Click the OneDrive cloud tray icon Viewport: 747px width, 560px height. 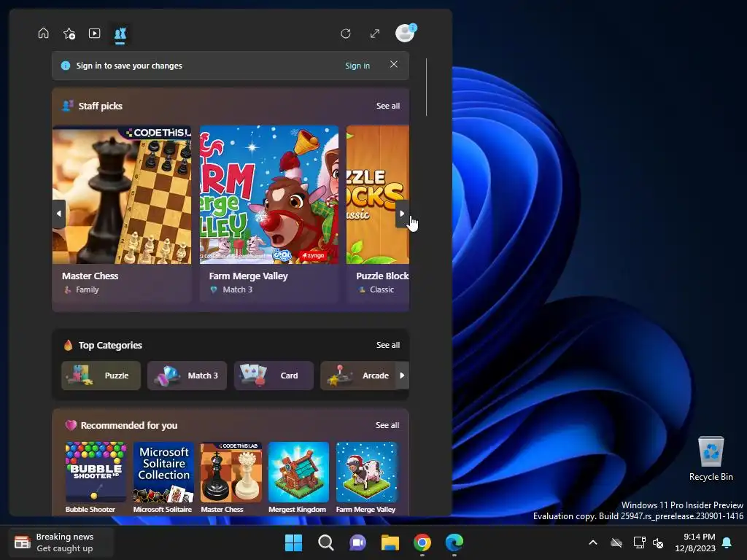616,542
